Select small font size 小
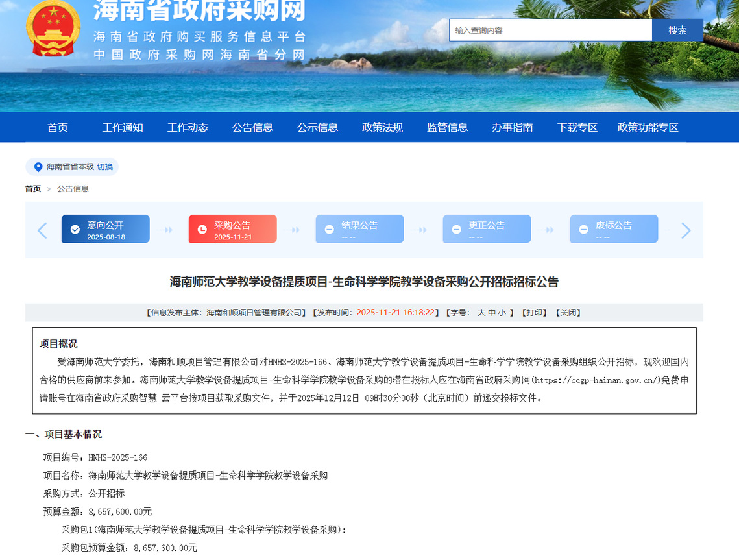Screen dimensions: 739x560 (x=502, y=313)
